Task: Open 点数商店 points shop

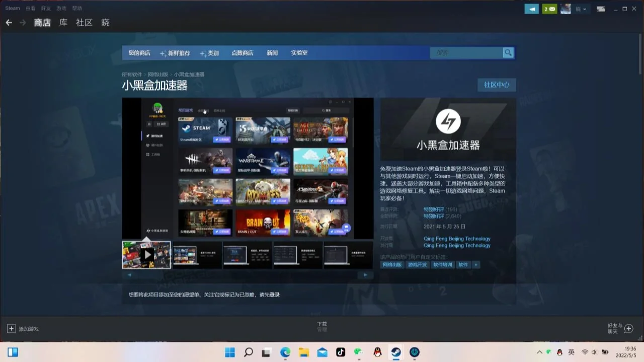Action: coord(243,53)
